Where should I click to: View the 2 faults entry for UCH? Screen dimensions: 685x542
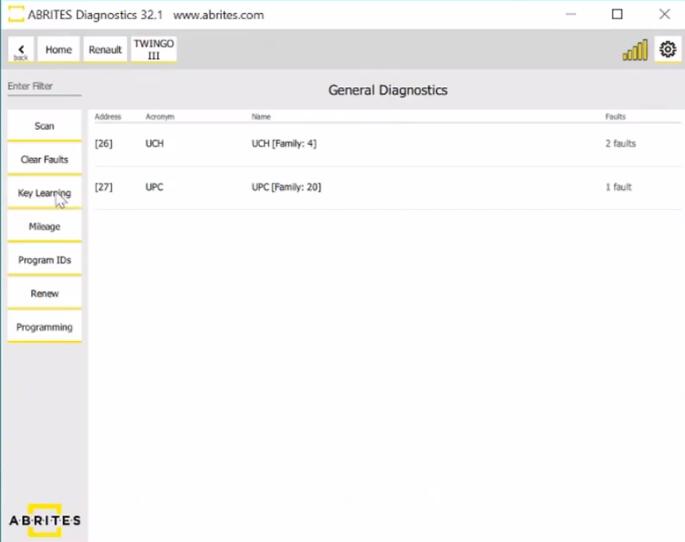620,144
